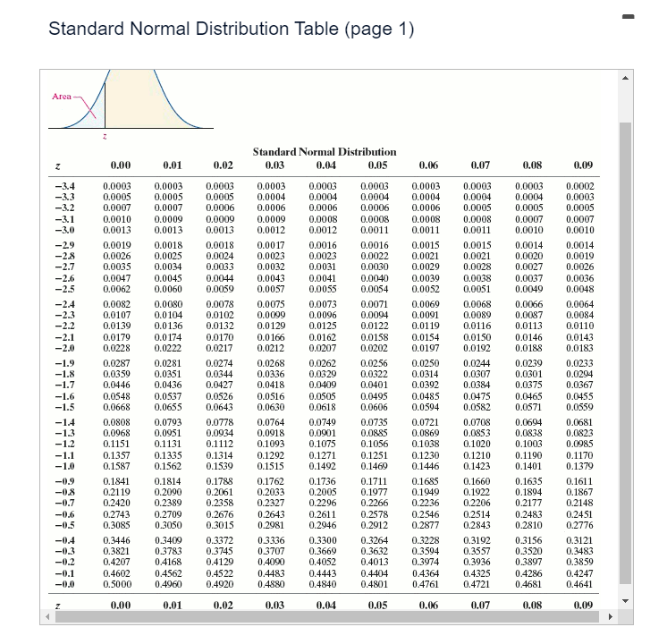Click the cell containing 0.3015
The height and width of the screenshot is (644, 650).
pos(220,525)
